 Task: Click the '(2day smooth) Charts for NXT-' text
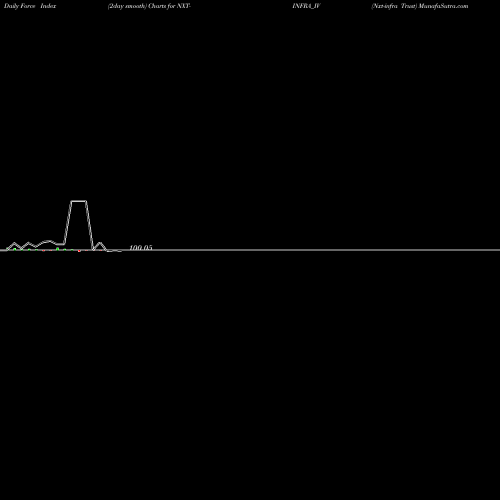point(149,6)
